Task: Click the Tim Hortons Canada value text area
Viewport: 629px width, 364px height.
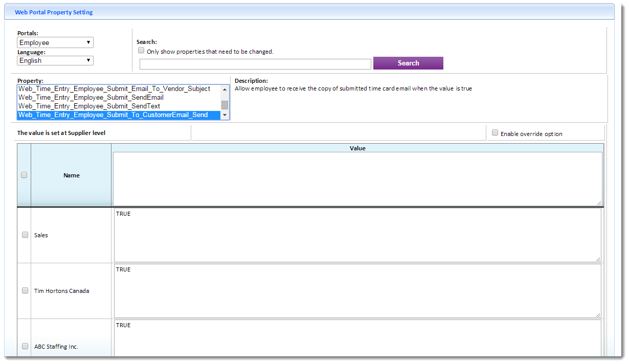Action: [357, 291]
